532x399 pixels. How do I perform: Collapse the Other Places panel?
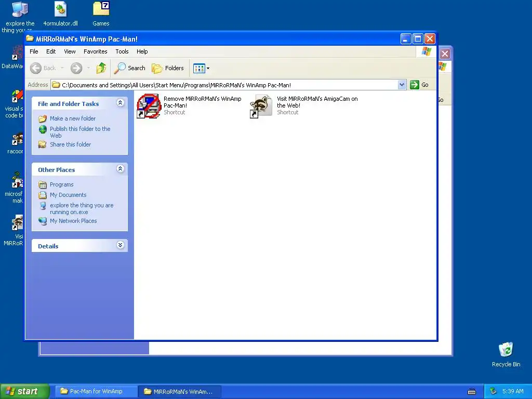pos(120,169)
